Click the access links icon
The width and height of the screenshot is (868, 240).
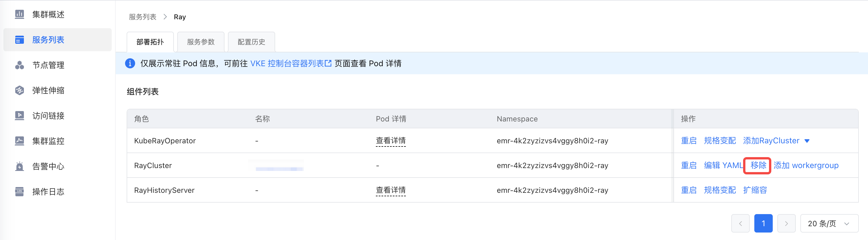coord(20,116)
